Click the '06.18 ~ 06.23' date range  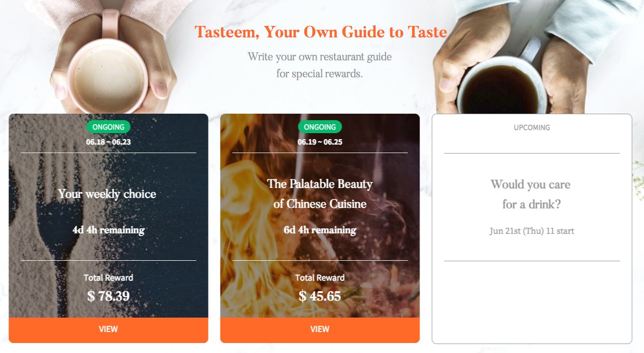pyautogui.click(x=108, y=142)
